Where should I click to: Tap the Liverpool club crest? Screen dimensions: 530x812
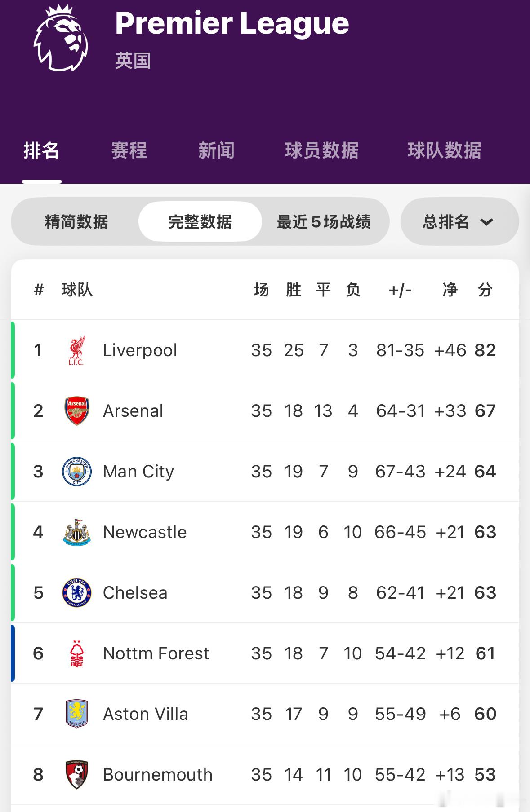76,350
